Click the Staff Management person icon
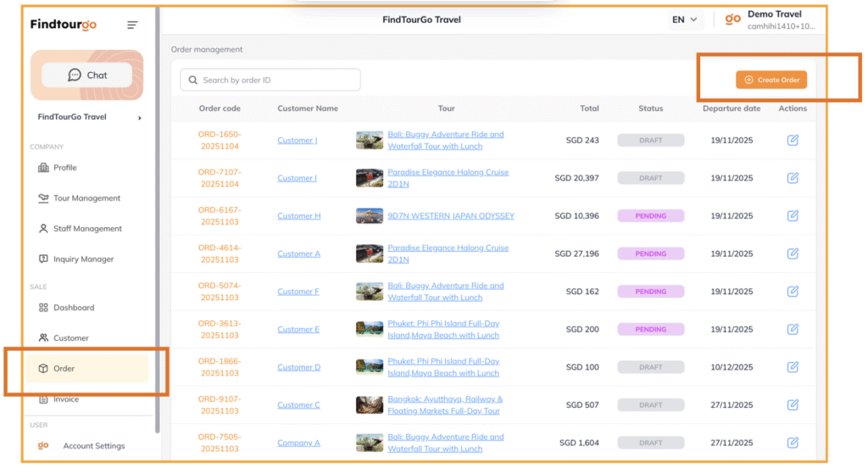The image size is (868, 473). pos(44,229)
